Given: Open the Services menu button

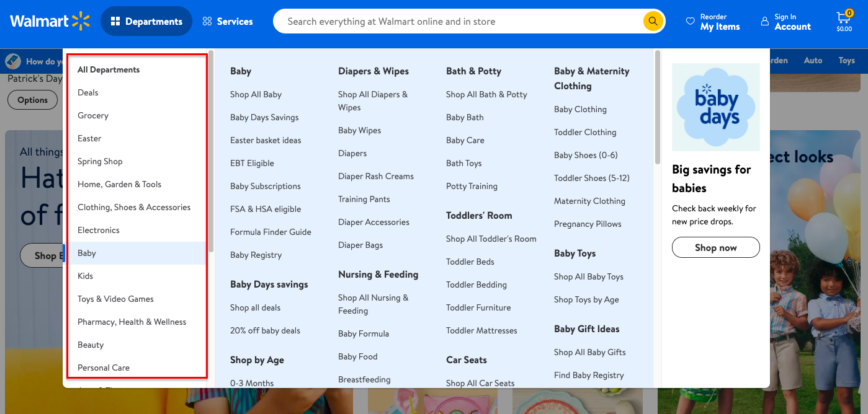Looking at the screenshot, I should click(x=228, y=21).
